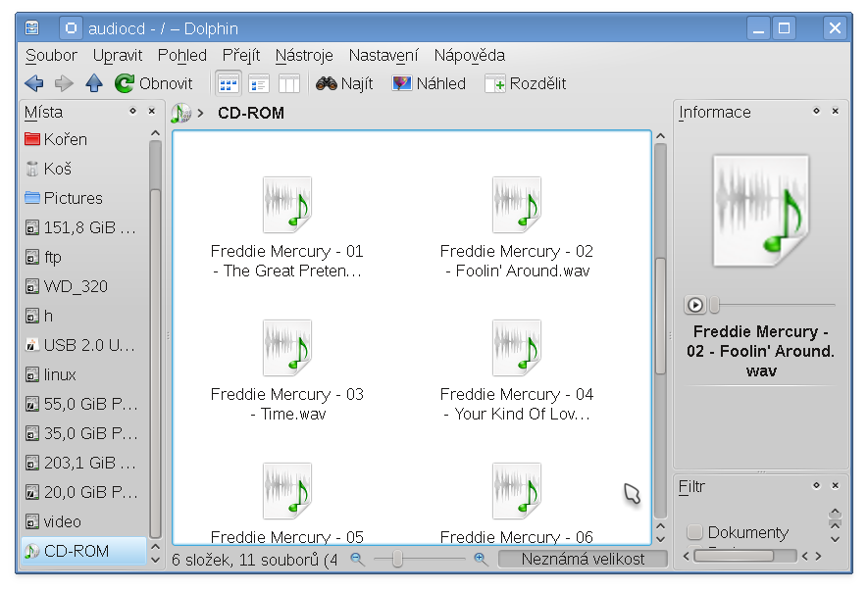Screen dimensions: 868x592
Task: Open the Nástroje menu
Action: pos(304,55)
